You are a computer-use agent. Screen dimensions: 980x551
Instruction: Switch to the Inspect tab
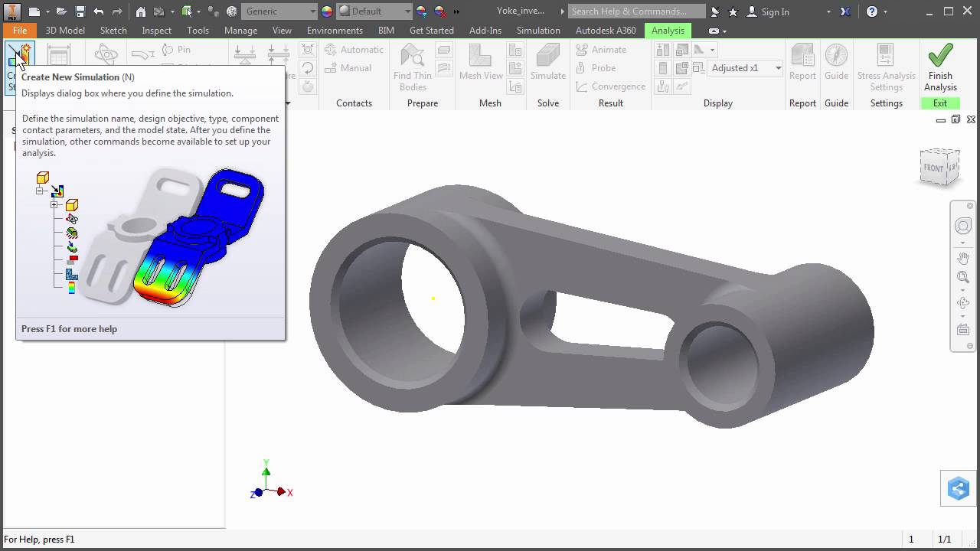click(x=156, y=31)
